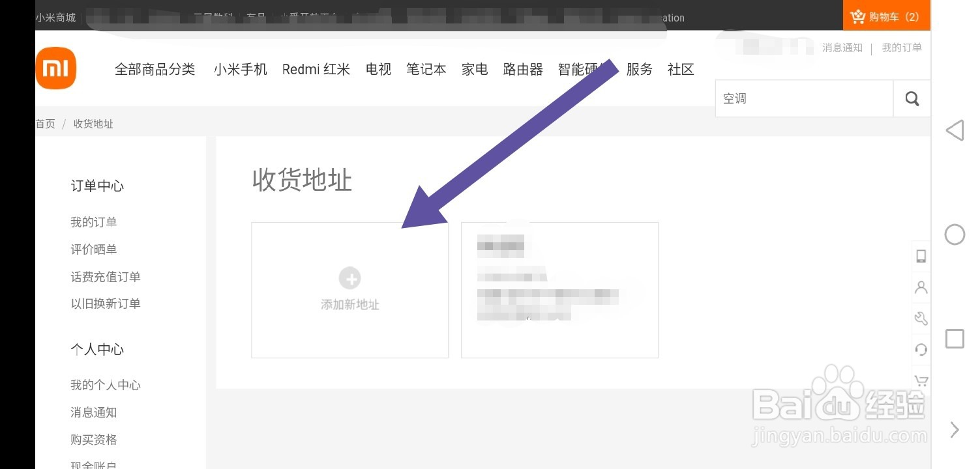The height and width of the screenshot is (469, 980).
Task: Open 全部商品分类 menu
Action: pos(155,69)
